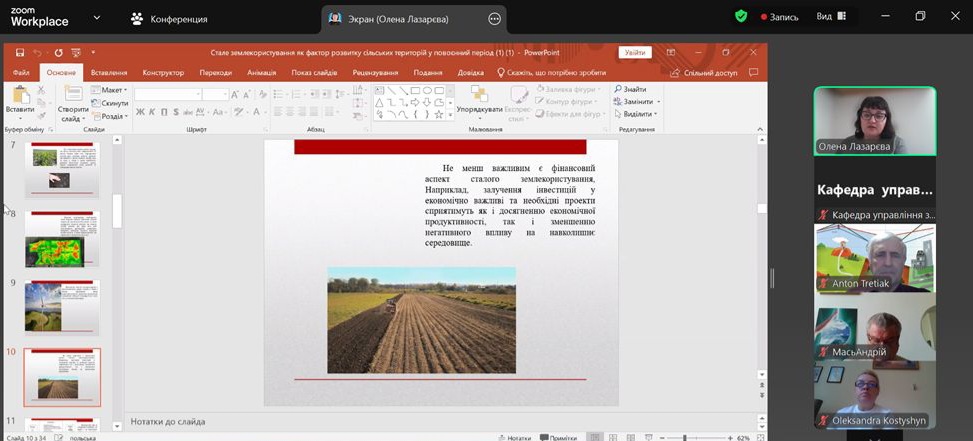Fit slide to current window icon

pyautogui.click(x=761, y=438)
